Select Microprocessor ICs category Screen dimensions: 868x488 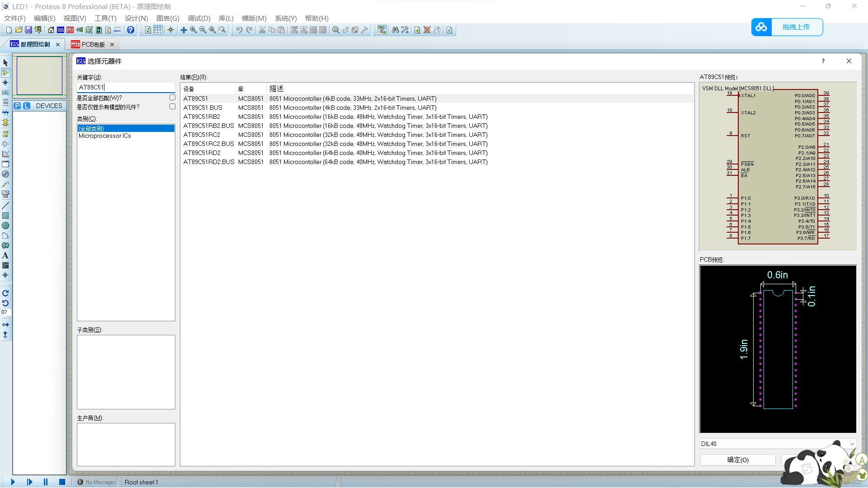click(x=105, y=136)
